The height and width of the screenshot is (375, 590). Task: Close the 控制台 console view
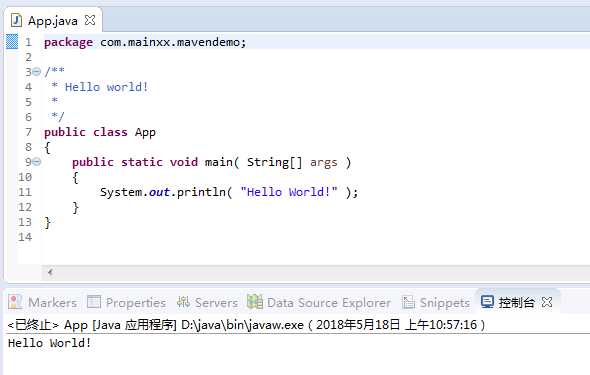click(547, 302)
